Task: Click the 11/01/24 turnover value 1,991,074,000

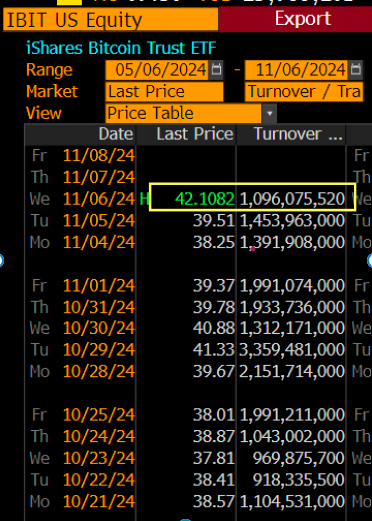Action: [292, 286]
